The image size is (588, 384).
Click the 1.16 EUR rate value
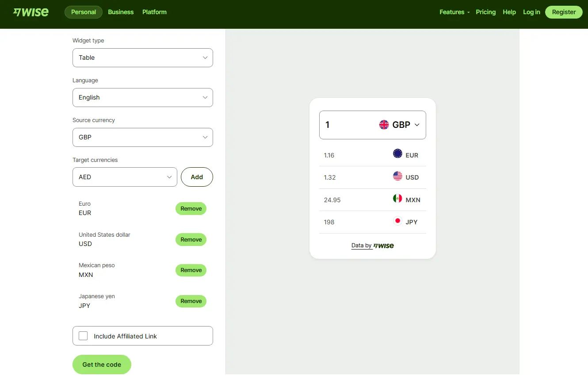click(x=329, y=155)
